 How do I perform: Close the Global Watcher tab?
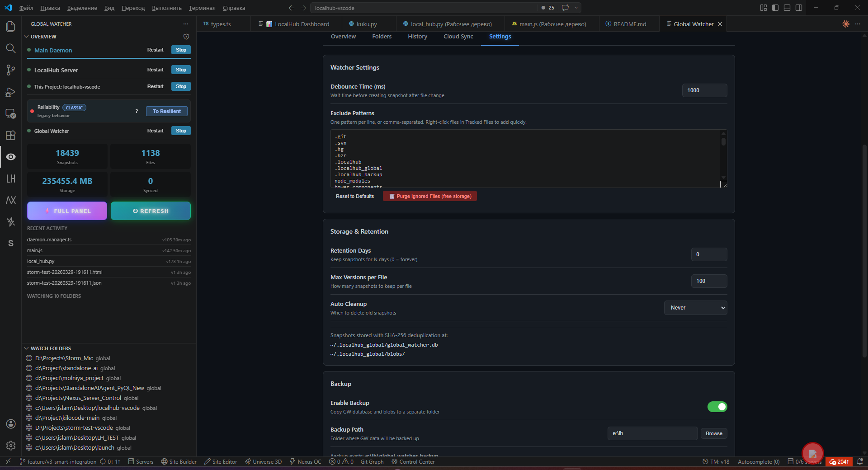point(720,24)
